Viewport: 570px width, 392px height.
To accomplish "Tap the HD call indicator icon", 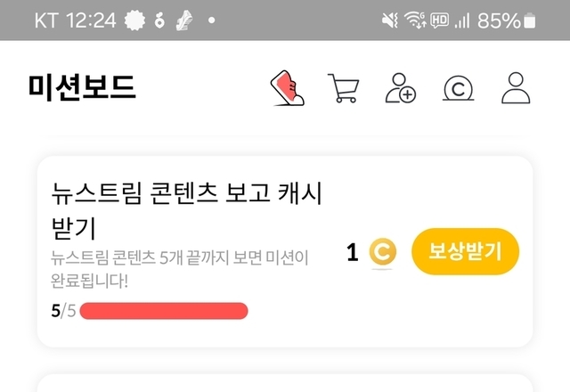I will point(439,20).
